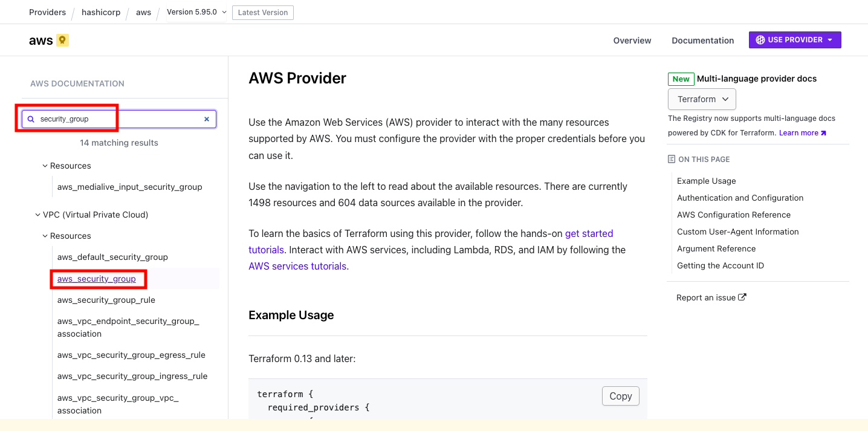The image size is (868, 431).
Task: Click the 14 matching results text
Action: click(119, 143)
